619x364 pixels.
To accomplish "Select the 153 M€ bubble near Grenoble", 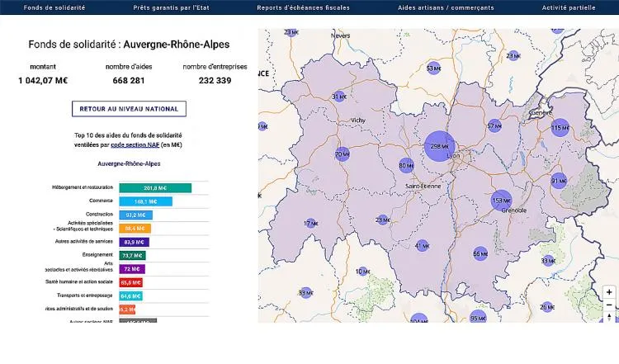I will [502, 200].
